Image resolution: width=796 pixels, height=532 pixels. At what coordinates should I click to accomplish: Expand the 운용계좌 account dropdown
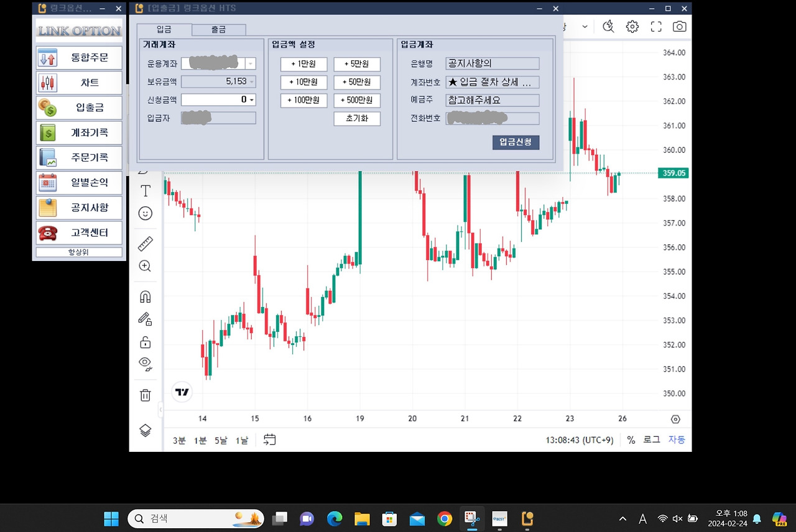click(x=251, y=63)
